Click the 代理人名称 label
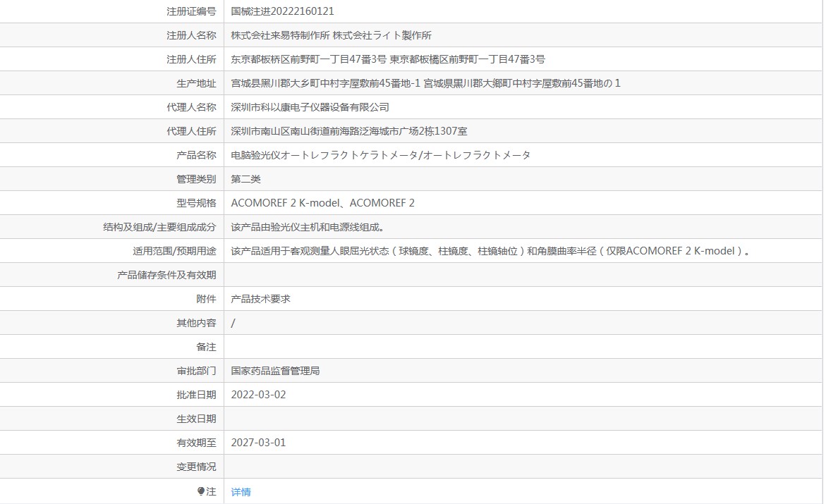Screen dimensions: 826x504 point(191,107)
